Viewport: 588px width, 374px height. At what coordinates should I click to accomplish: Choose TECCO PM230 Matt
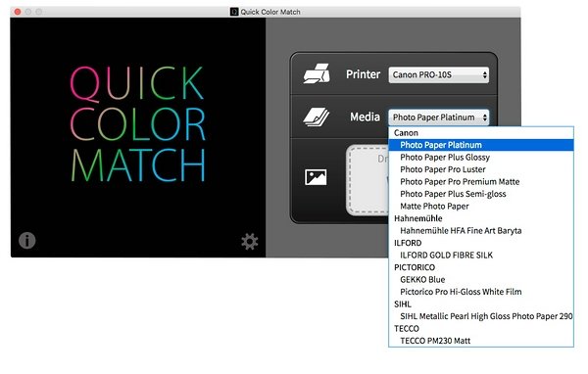click(481, 341)
